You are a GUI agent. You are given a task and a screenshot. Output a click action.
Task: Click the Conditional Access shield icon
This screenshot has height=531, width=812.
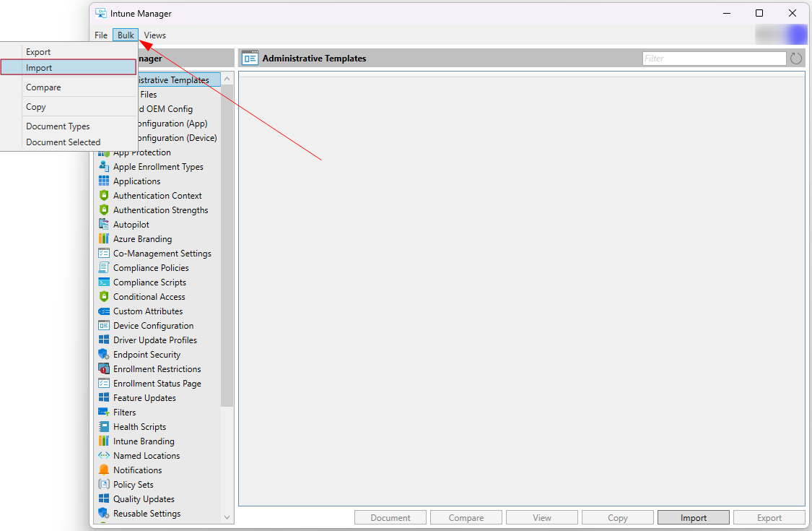[x=103, y=297]
